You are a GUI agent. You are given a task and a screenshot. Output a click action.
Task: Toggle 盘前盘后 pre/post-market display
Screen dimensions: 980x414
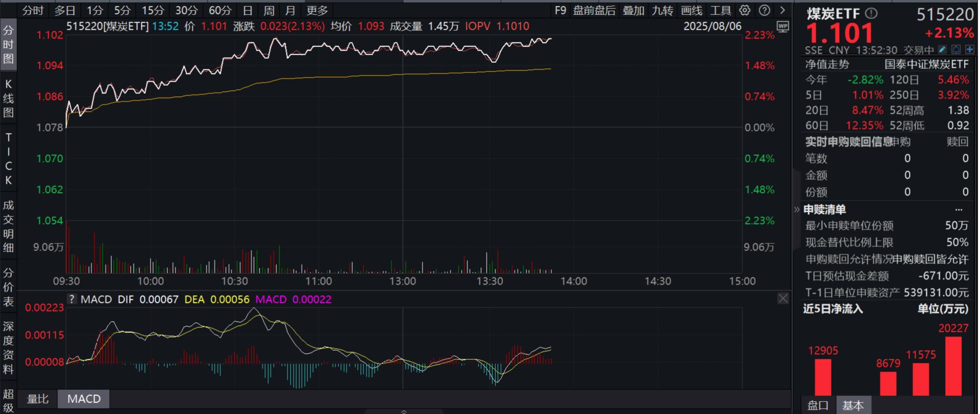point(594,10)
